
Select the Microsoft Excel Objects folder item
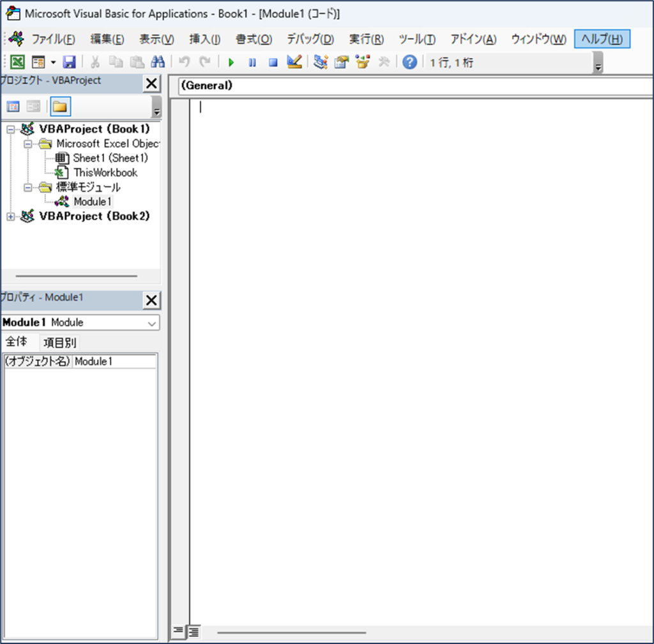108,144
